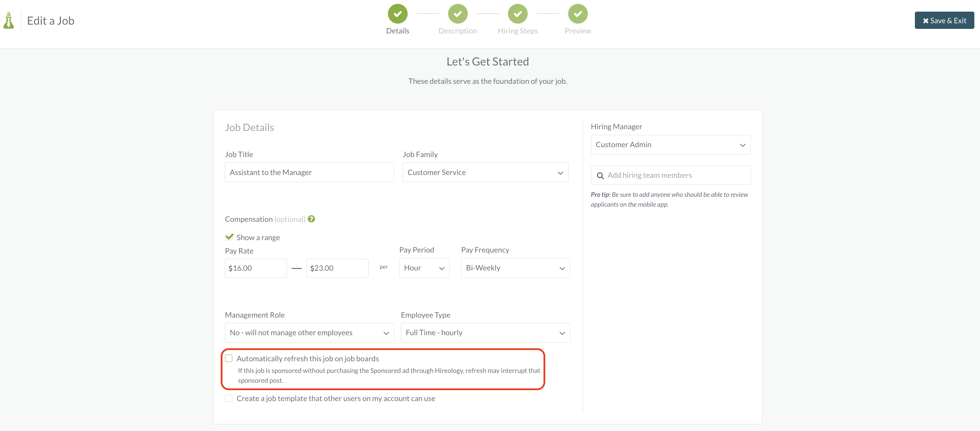
Task: Click the Save & Exit button
Action: point(944,20)
